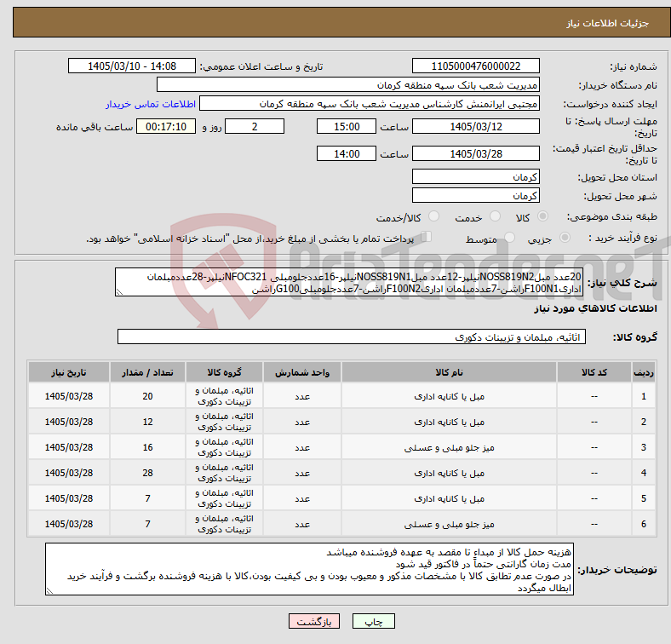Viewport: 671px width, 644px height.
Task: Click the remaining time field 00:17:10
Action: [166, 126]
